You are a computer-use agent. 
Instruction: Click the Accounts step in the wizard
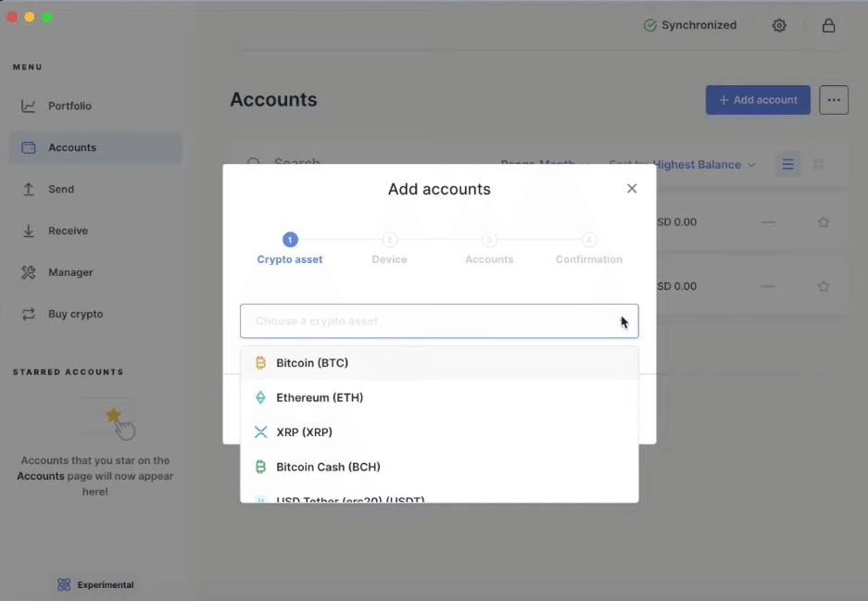pyautogui.click(x=489, y=248)
